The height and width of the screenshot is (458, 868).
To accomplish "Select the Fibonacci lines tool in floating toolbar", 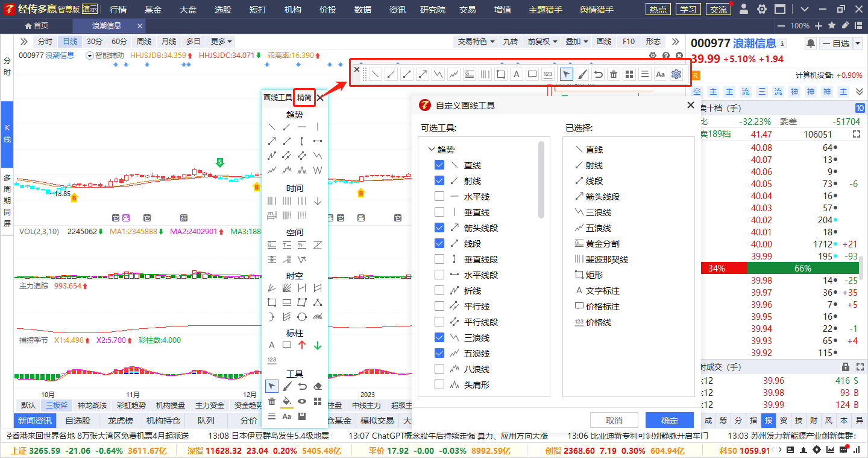I will 485,74.
